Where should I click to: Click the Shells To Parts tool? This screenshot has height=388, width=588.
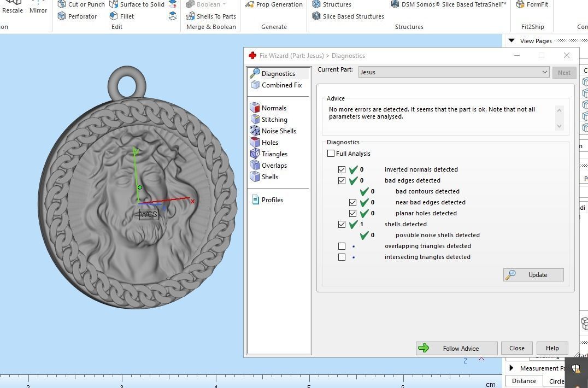click(211, 16)
